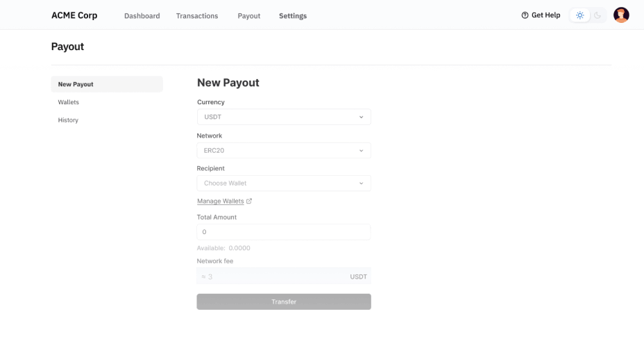Click the question mark help icon
Screen dimensions: 644x355
[525, 15]
